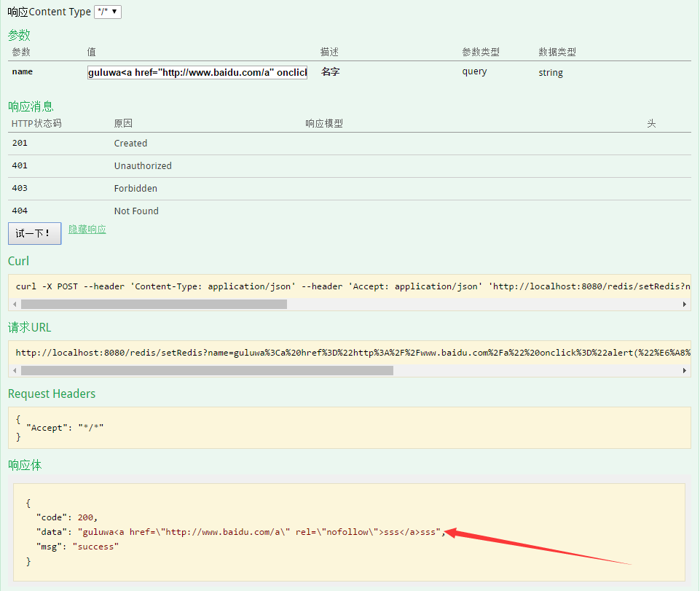Image resolution: width=700 pixels, height=591 pixels.
Task: Click the 响应模型 column header
Action: point(324,123)
